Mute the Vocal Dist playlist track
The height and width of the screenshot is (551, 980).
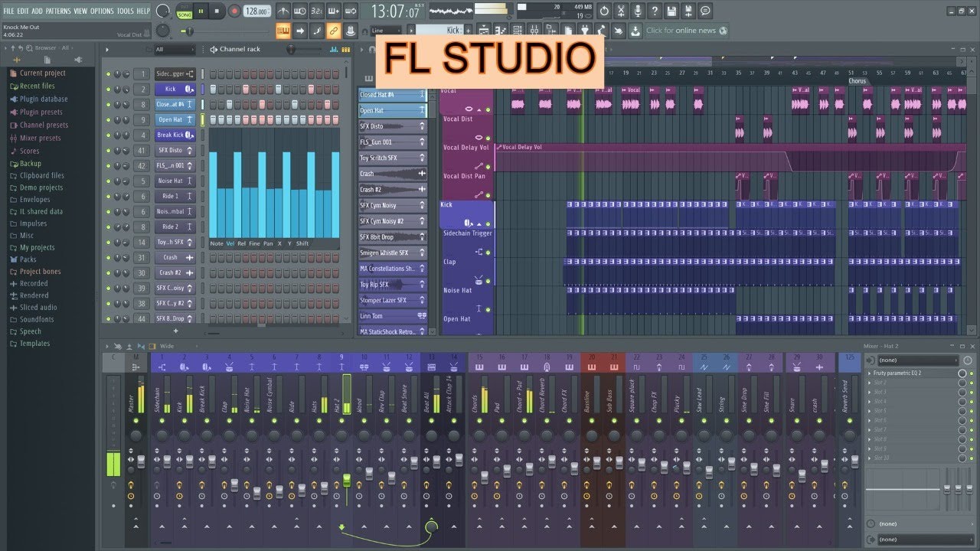click(488, 139)
